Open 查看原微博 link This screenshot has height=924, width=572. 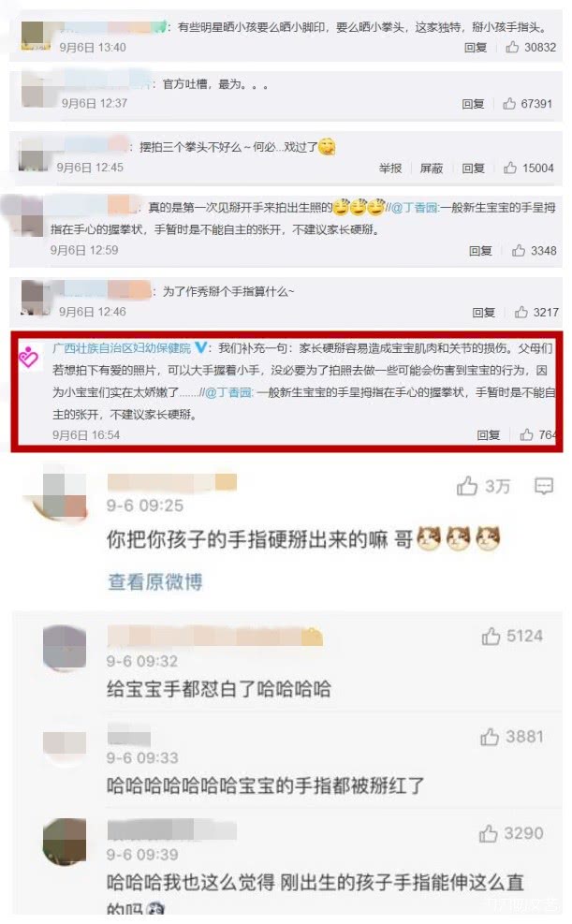(x=155, y=581)
